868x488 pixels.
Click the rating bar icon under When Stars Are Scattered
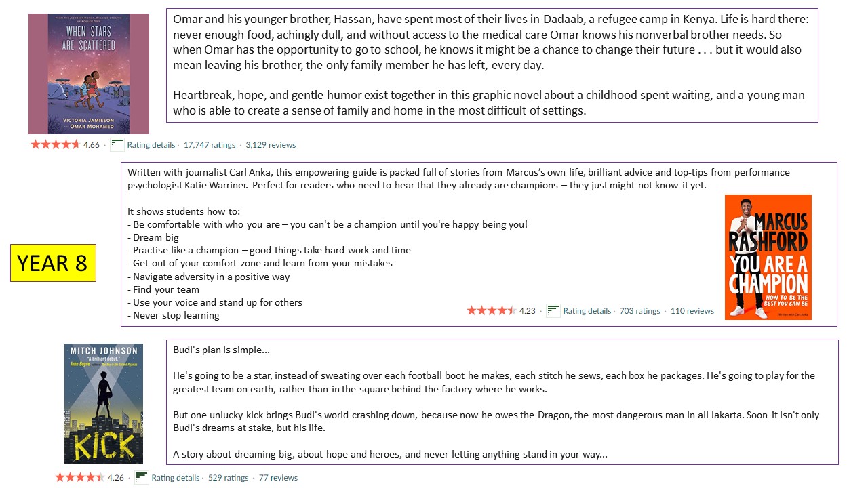(x=117, y=144)
